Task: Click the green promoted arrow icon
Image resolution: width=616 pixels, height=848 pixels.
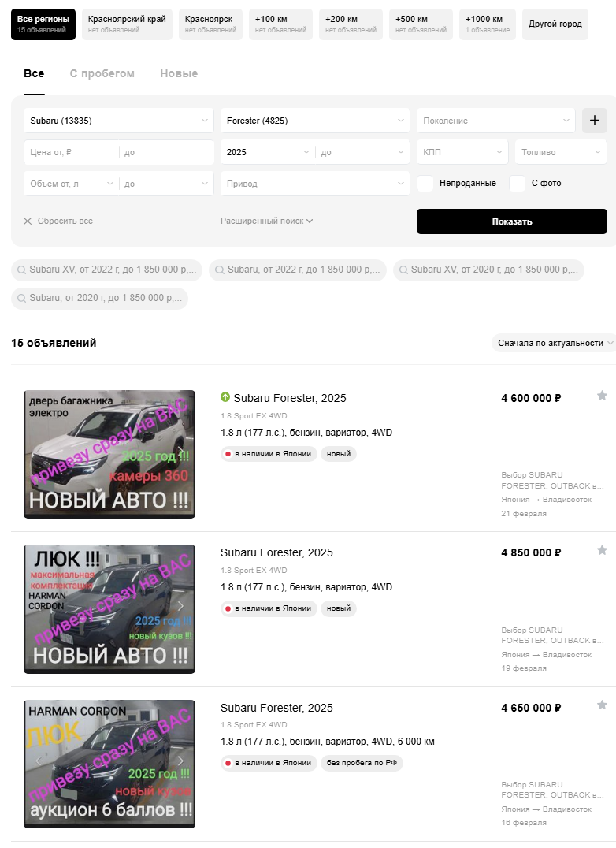Action: pos(225,397)
